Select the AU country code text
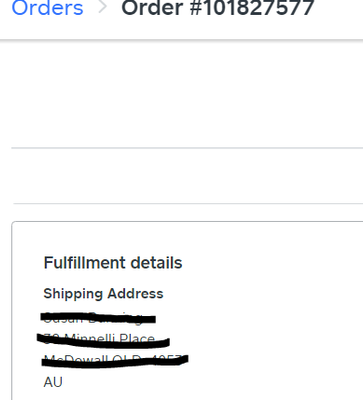Viewport: 363px width, 400px height. pos(53,382)
